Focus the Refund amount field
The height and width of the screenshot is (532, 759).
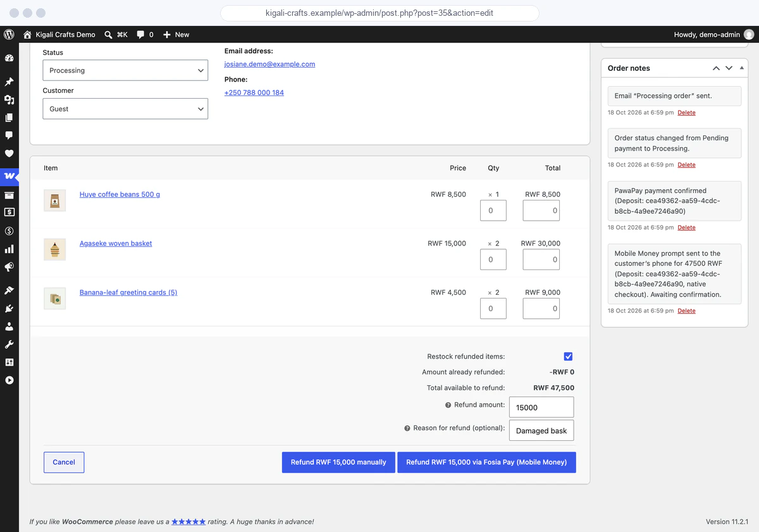point(541,407)
